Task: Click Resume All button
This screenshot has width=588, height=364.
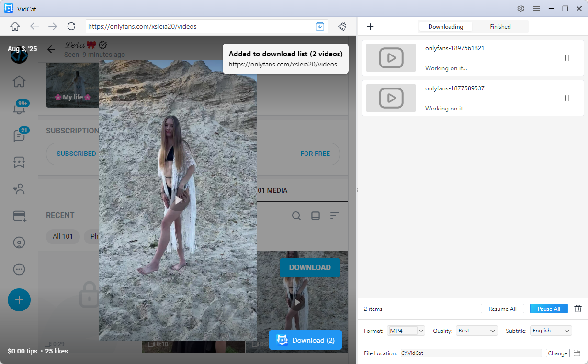Action: click(x=502, y=309)
